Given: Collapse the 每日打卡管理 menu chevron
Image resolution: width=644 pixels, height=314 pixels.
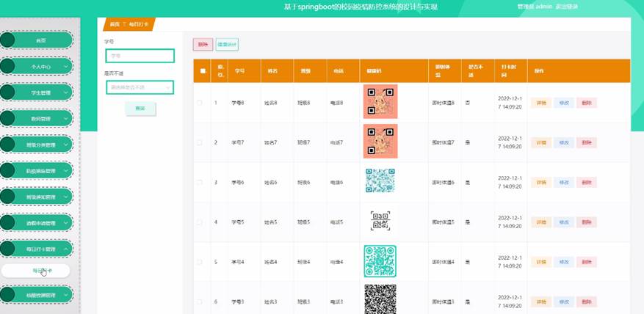Looking at the screenshot, I should point(66,249).
